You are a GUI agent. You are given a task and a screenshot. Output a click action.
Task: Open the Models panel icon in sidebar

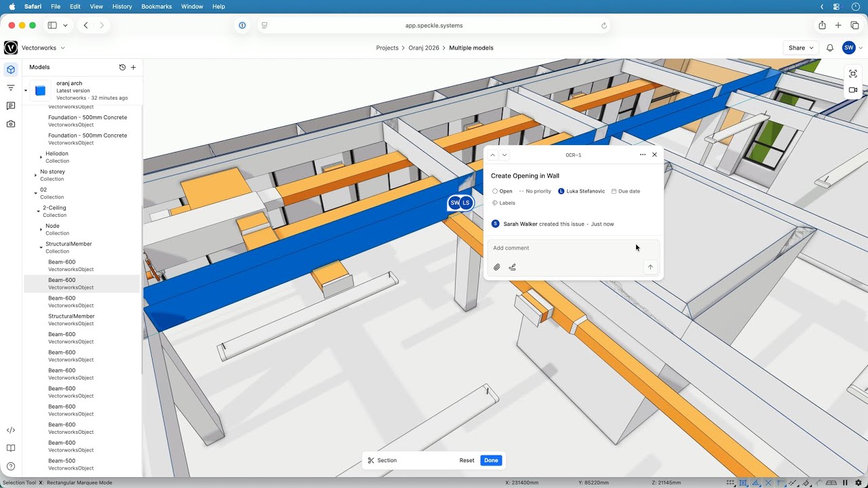tap(11, 70)
